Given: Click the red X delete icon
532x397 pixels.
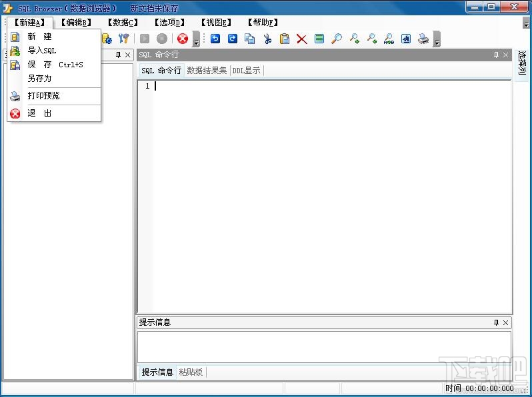Looking at the screenshot, I should pos(301,39).
